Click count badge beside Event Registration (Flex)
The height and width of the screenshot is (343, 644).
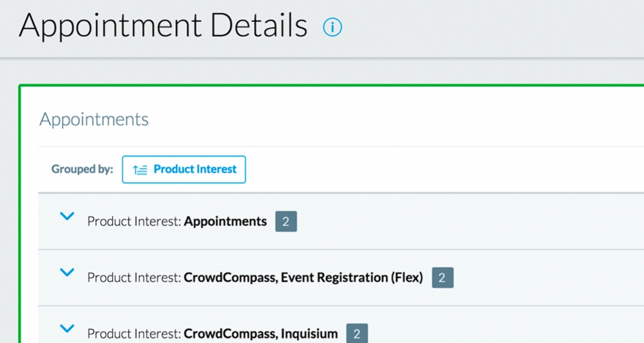(442, 278)
